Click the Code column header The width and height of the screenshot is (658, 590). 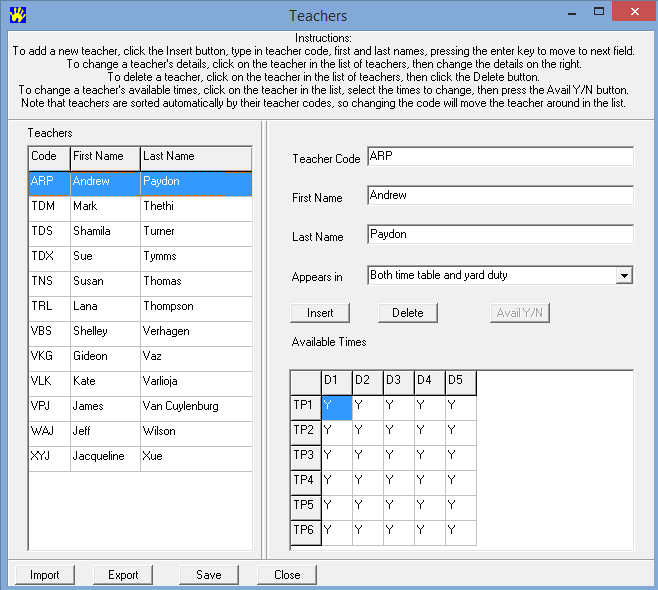(x=49, y=158)
